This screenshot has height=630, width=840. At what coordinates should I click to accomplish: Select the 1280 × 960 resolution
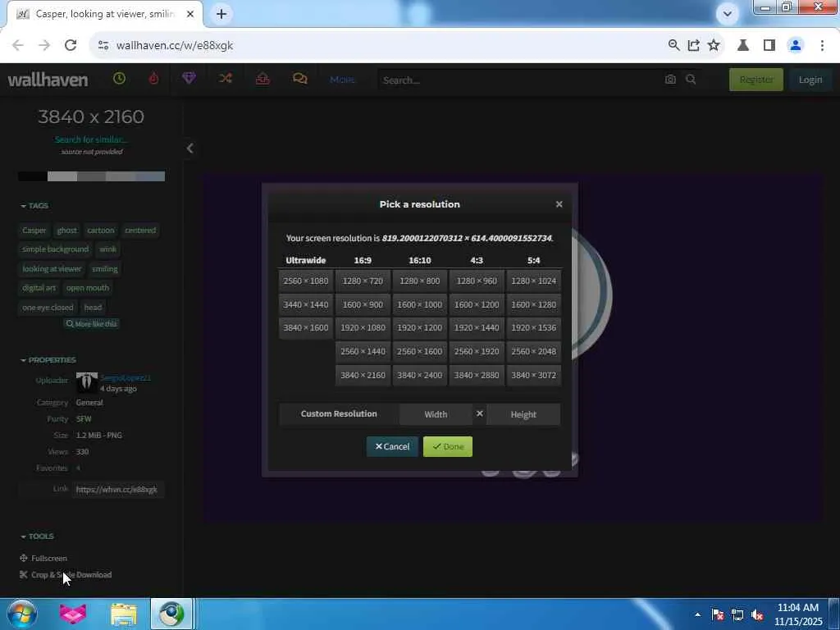tap(477, 281)
